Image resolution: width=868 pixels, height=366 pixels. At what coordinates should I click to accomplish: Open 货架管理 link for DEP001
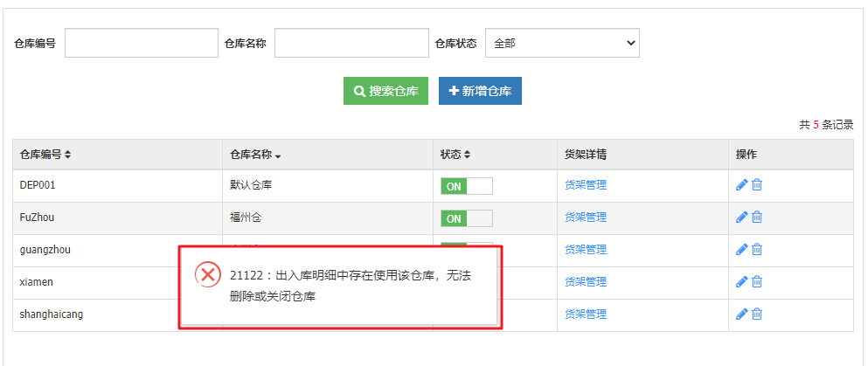click(585, 184)
